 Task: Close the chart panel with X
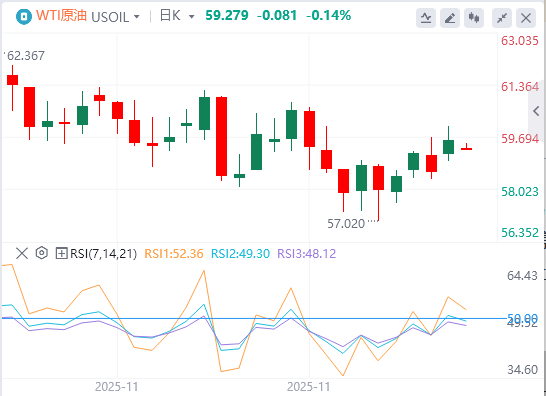(526, 17)
